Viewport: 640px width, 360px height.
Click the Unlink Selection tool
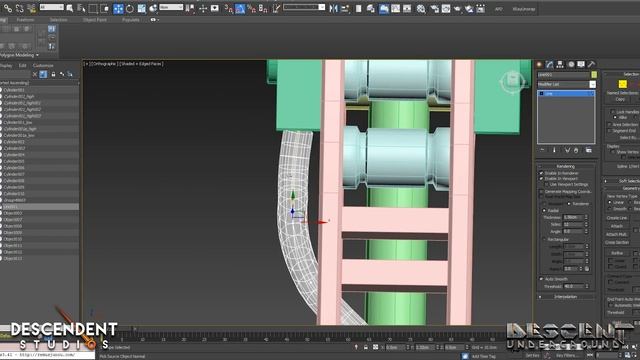coord(19,8)
